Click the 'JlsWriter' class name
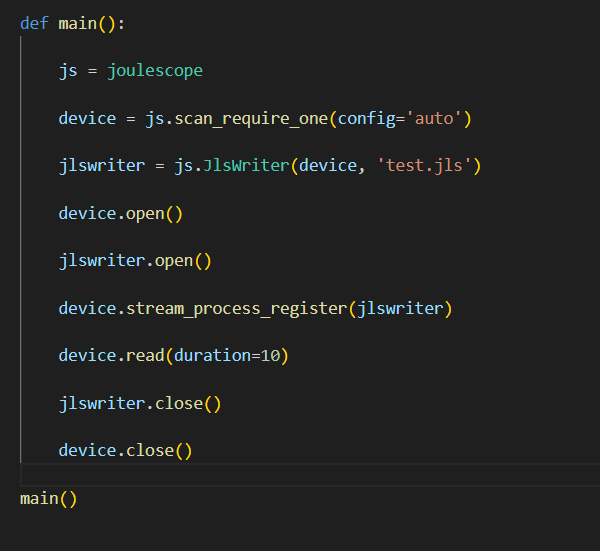Screen dimensions: 600x551 point(246,166)
